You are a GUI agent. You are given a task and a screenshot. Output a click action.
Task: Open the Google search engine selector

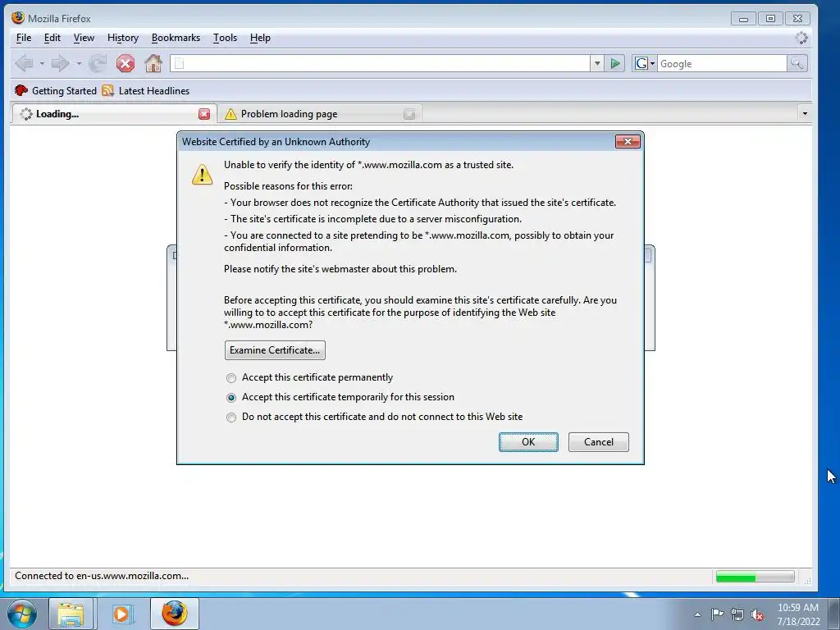tap(645, 64)
